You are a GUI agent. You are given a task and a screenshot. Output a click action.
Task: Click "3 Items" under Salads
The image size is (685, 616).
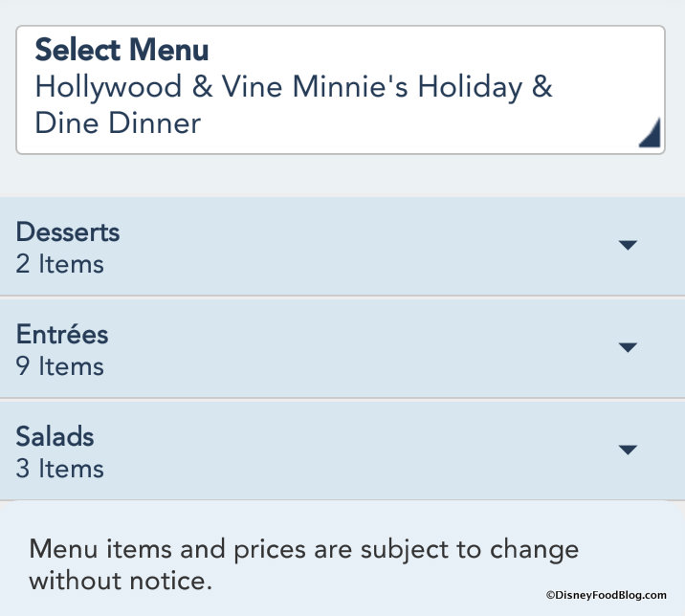pyautogui.click(x=59, y=469)
